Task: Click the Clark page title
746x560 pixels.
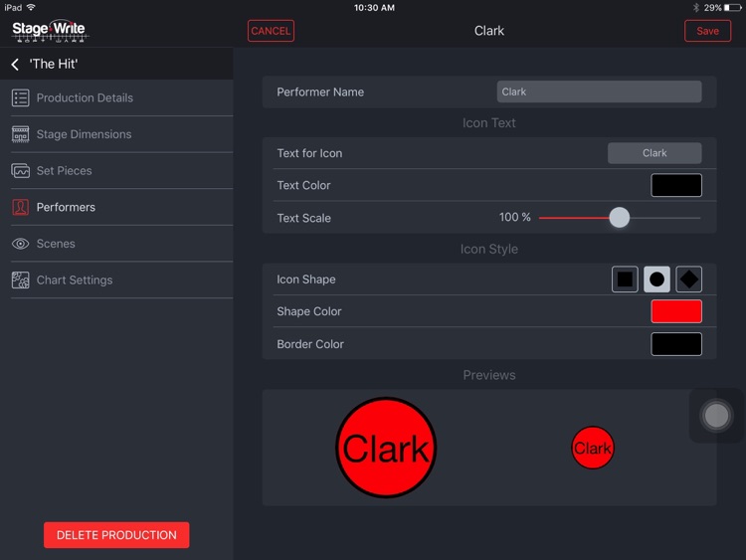Action: coord(489,31)
